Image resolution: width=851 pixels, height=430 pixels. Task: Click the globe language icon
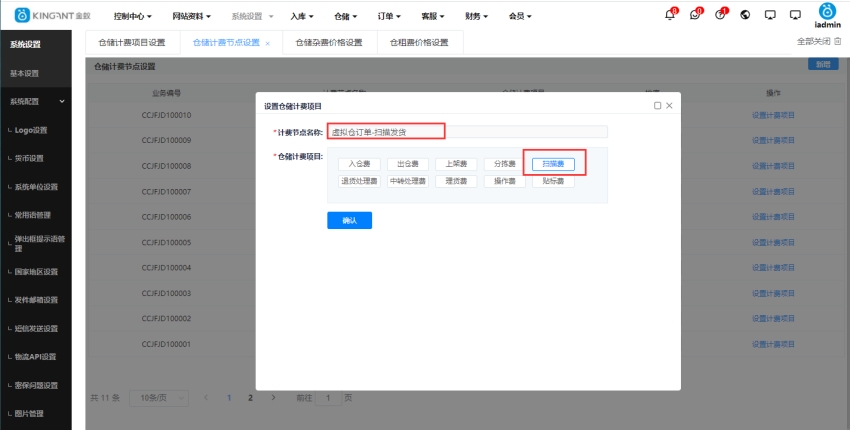745,15
